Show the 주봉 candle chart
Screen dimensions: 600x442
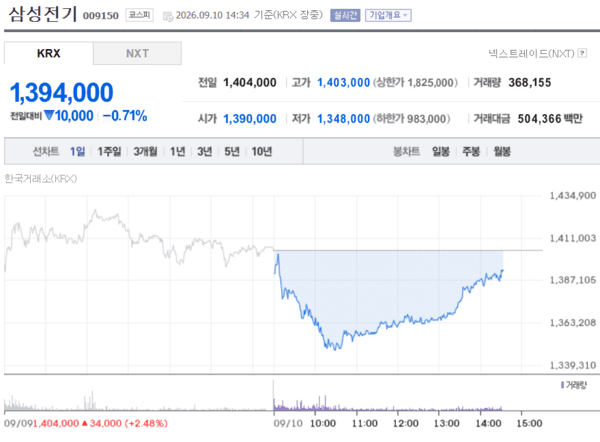471,152
